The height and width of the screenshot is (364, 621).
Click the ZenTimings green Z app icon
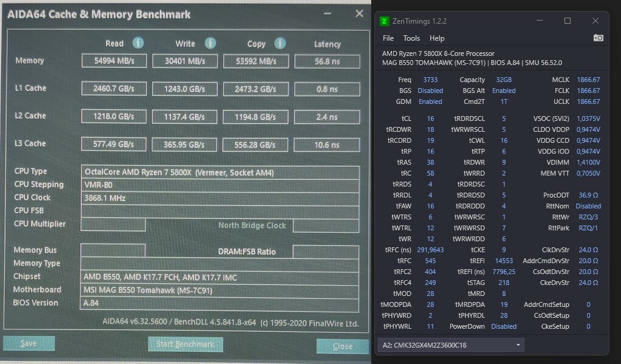tap(384, 21)
